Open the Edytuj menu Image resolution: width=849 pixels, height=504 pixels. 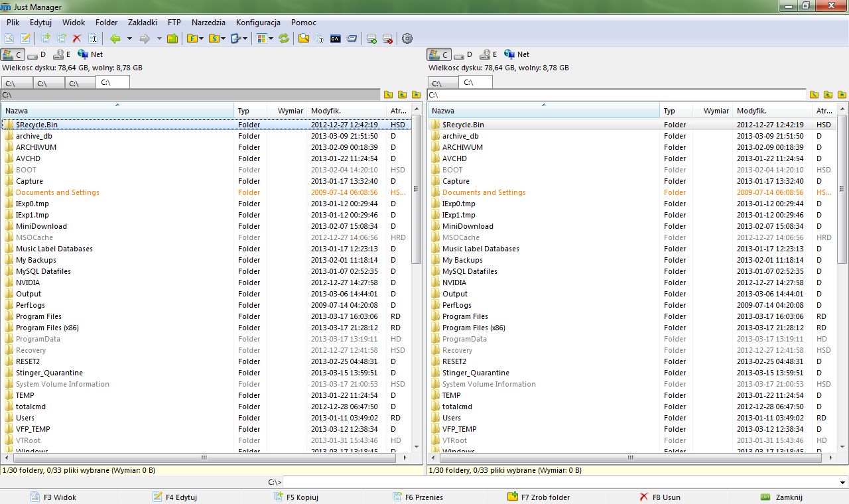(x=40, y=22)
